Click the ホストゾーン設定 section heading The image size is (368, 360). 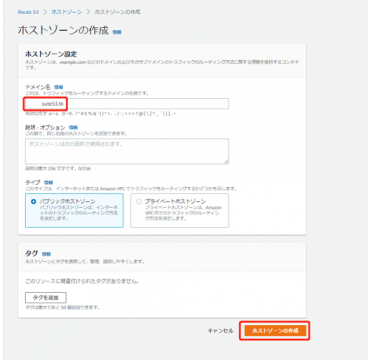(x=51, y=54)
